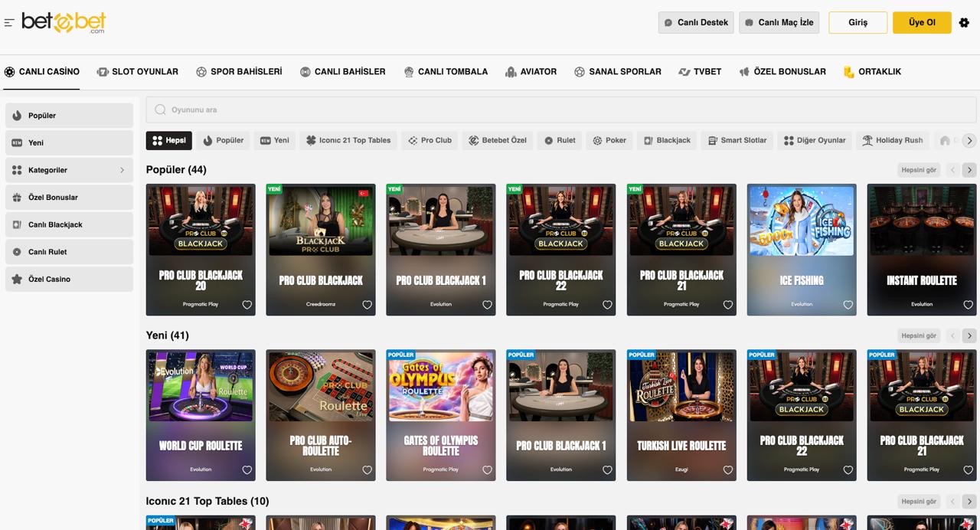Open Instant Roulette game thumbnail

(922, 221)
